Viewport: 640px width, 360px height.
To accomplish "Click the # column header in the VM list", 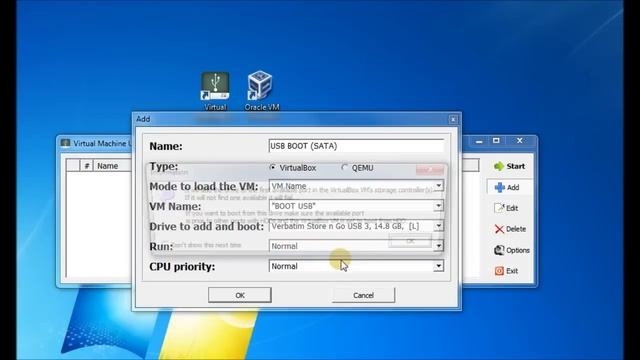I will click(87, 166).
